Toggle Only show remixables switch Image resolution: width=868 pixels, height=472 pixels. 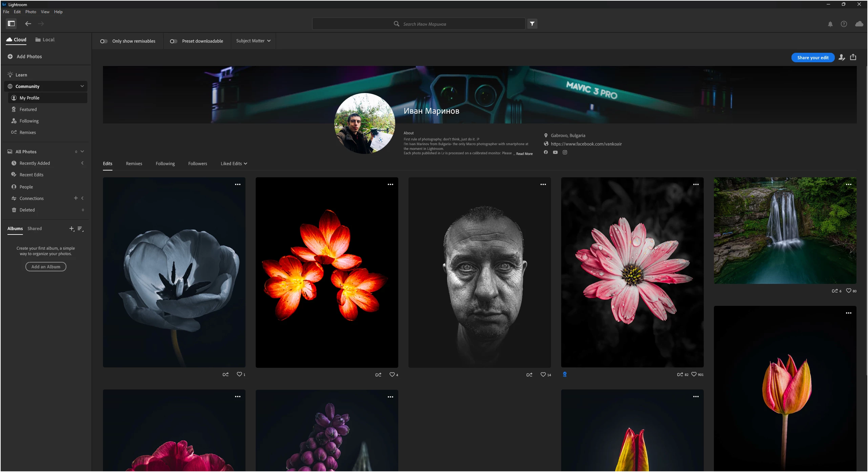(104, 41)
